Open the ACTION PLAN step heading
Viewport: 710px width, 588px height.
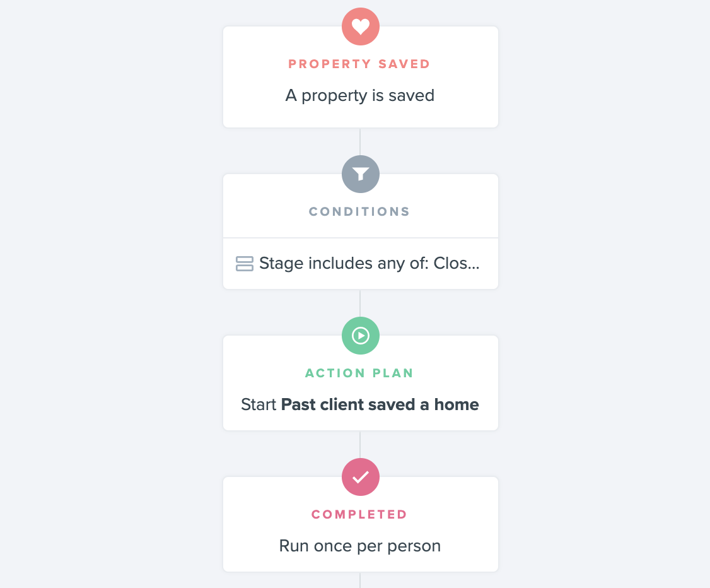tap(359, 373)
